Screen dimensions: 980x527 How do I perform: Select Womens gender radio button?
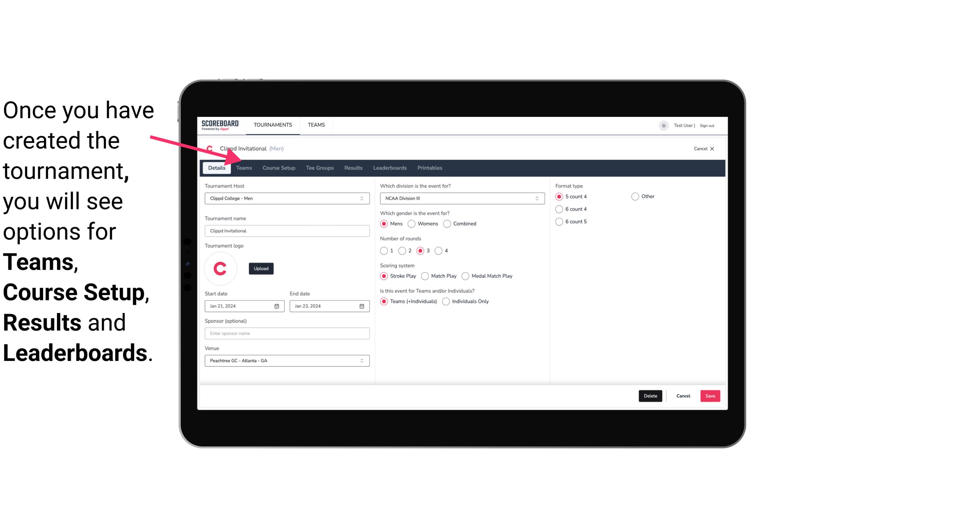[412, 223]
